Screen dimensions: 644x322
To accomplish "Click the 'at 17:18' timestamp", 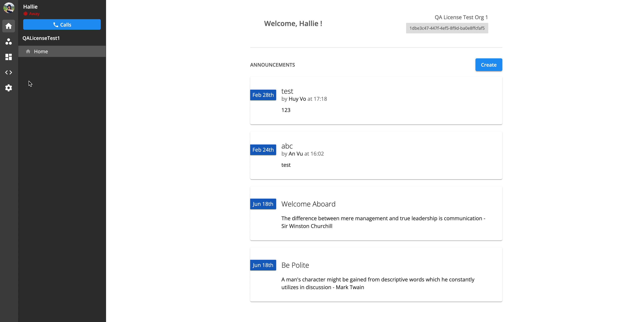I will [317, 99].
